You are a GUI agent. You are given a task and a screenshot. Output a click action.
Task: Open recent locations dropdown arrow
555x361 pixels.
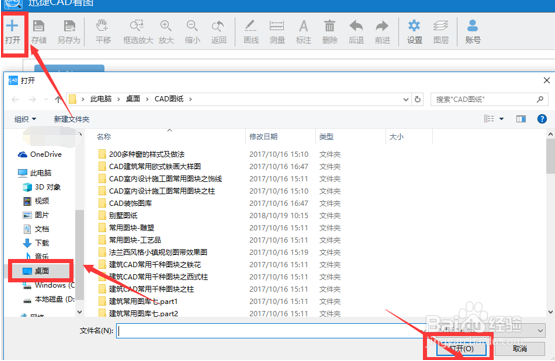(46, 99)
